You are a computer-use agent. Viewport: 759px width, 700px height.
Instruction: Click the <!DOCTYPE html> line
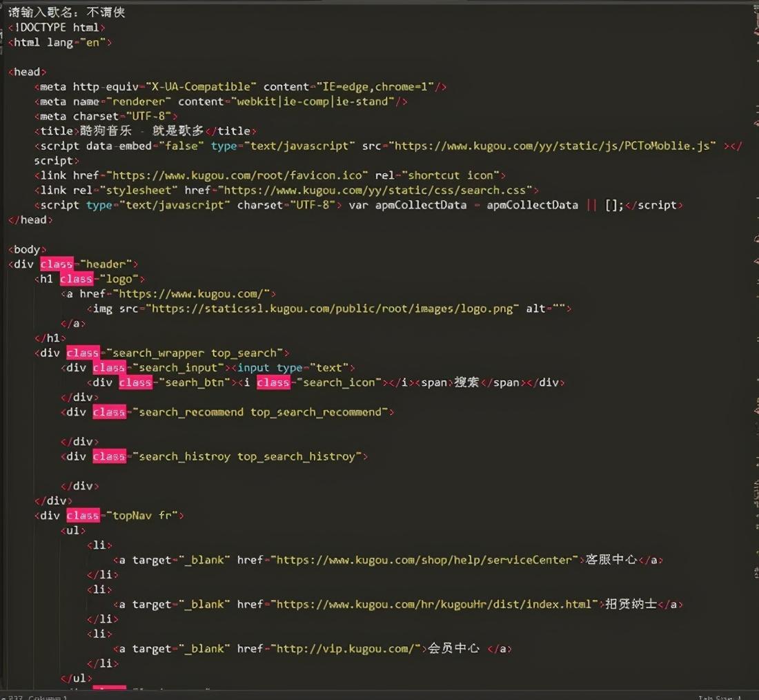click(x=57, y=28)
